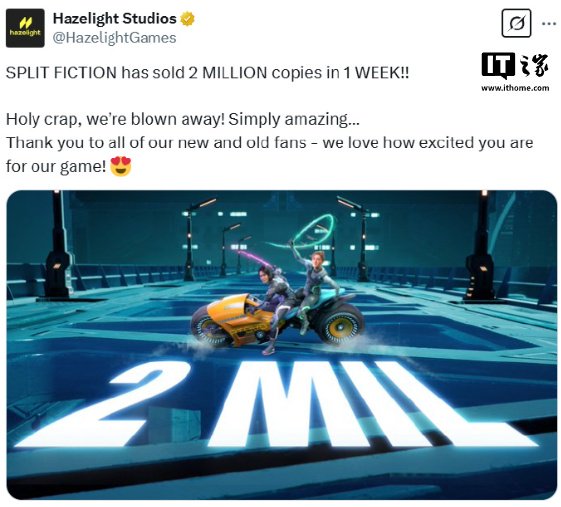Click the heart-eyes emoji in tweet
The image size is (561, 507).
(121, 166)
